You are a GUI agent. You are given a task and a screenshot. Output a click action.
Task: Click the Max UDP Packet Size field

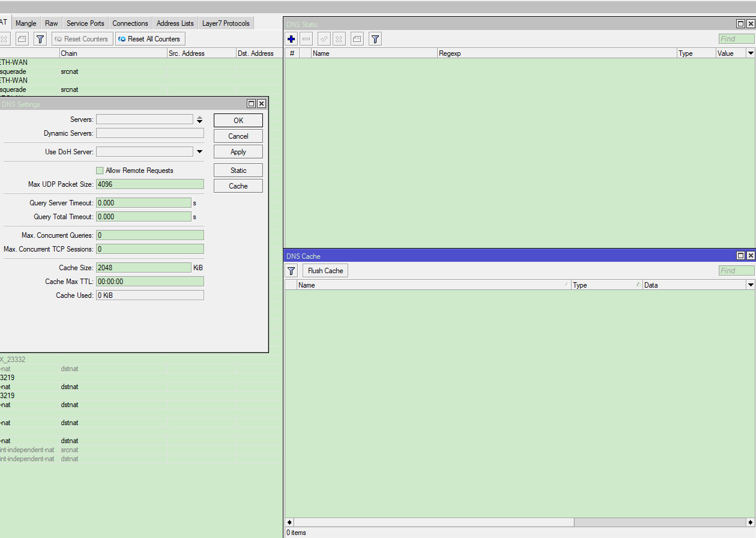(150, 184)
